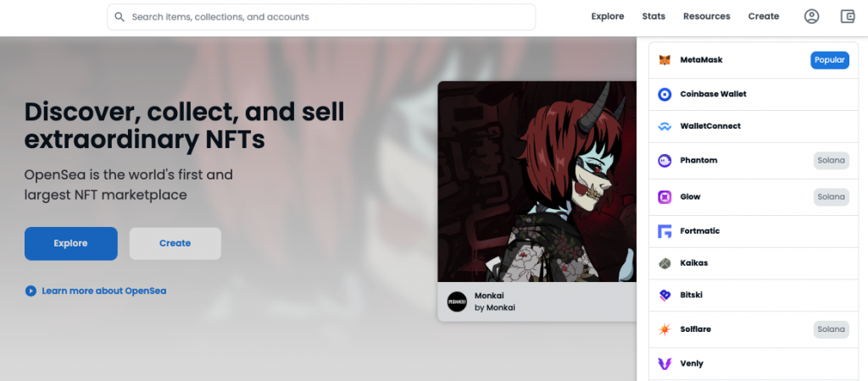Choose the Coinbase Wallet icon

pyautogui.click(x=665, y=94)
